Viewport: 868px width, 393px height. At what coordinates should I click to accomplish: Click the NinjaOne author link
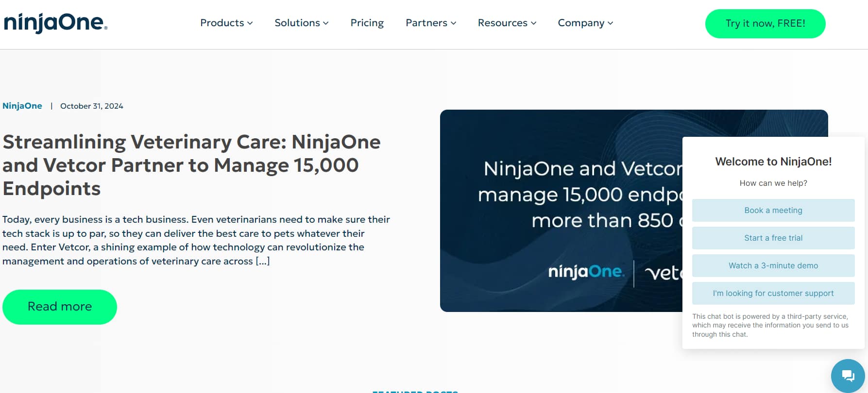22,106
